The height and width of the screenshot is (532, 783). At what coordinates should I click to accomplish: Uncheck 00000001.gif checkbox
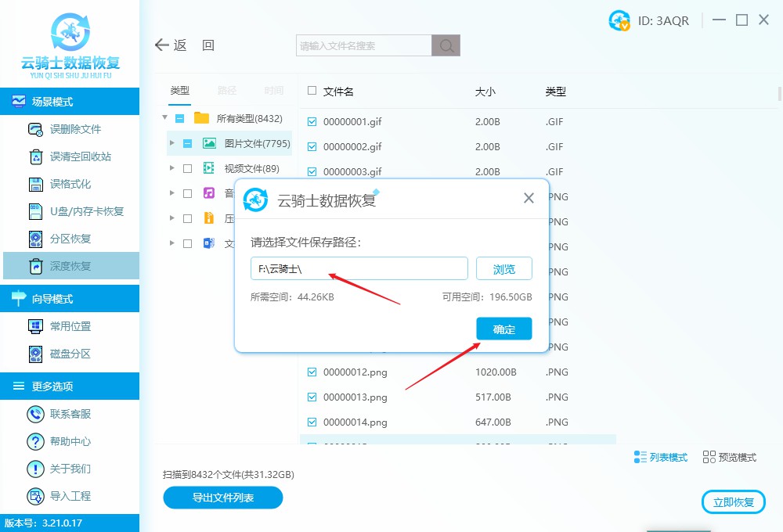tap(312, 121)
